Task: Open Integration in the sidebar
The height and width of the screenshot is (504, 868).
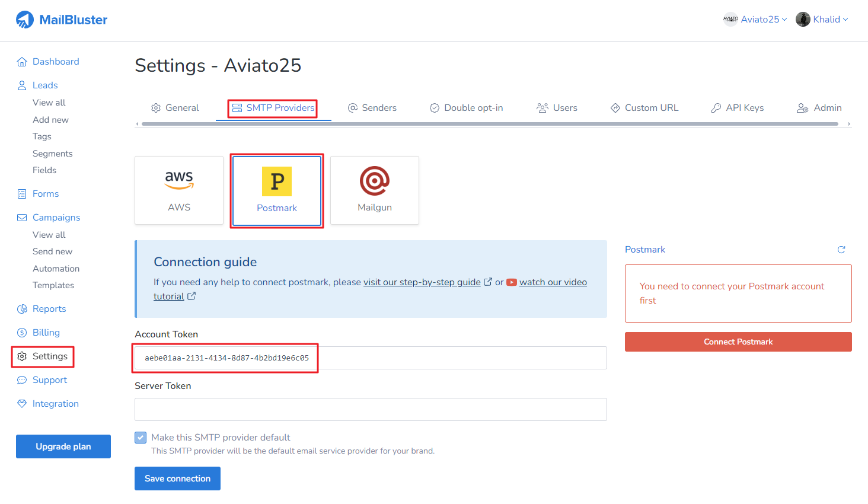Action: (x=56, y=404)
